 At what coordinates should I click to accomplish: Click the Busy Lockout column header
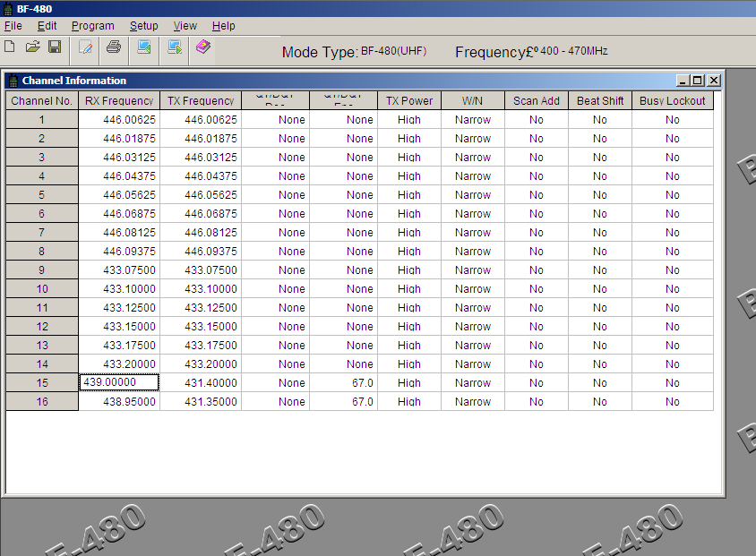(673, 100)
